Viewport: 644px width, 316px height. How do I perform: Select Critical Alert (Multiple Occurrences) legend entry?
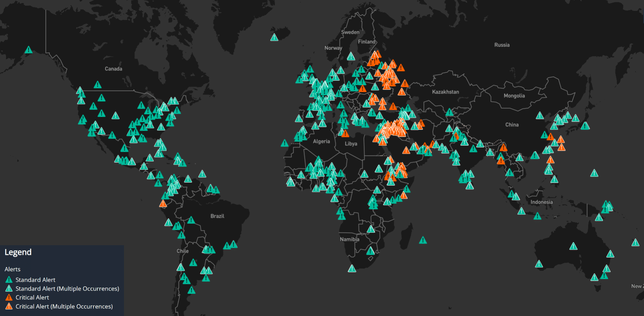(64, 307)
